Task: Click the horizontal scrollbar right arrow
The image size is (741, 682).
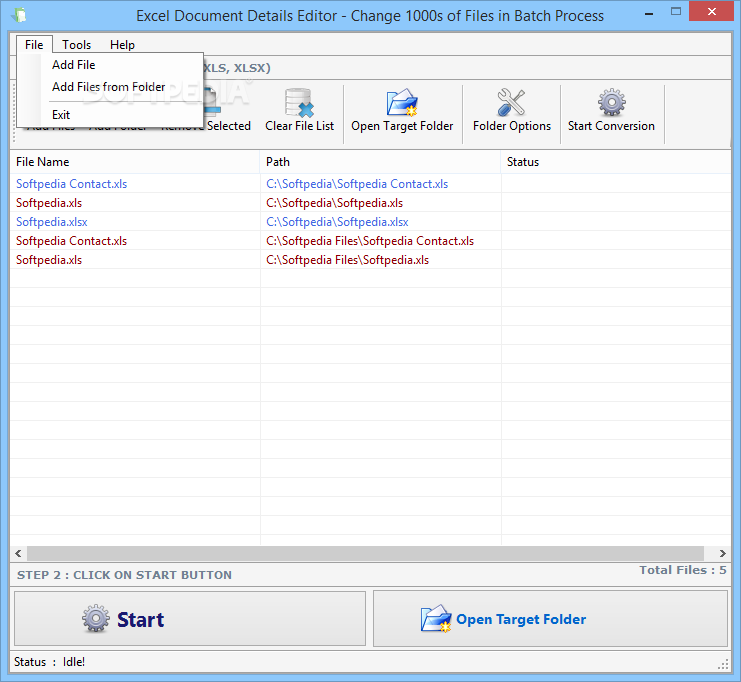Action: (723, 553)
